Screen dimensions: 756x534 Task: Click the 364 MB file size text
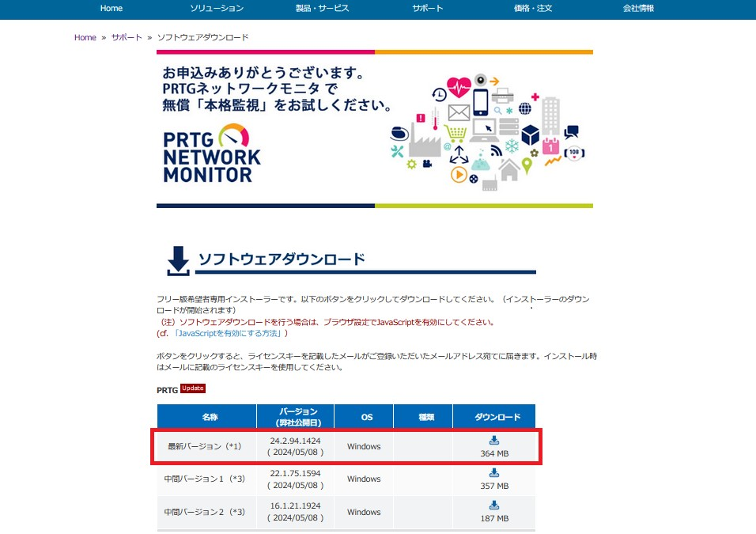click(494, 453)
